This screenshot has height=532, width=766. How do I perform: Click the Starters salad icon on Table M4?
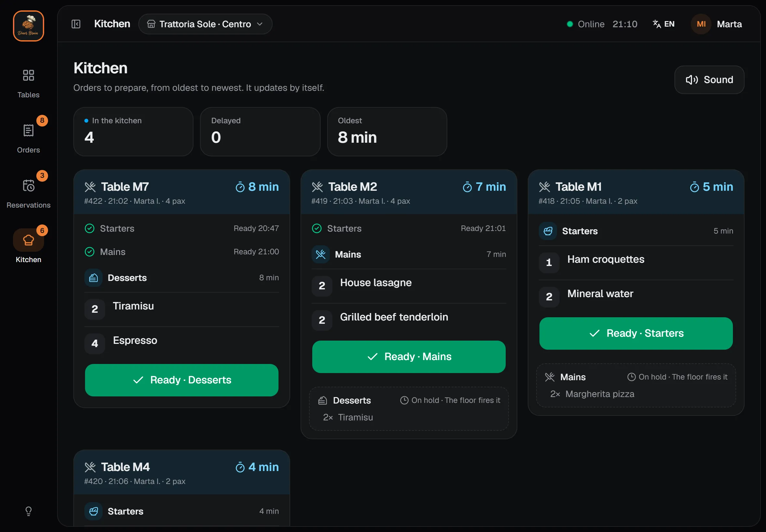93,511
